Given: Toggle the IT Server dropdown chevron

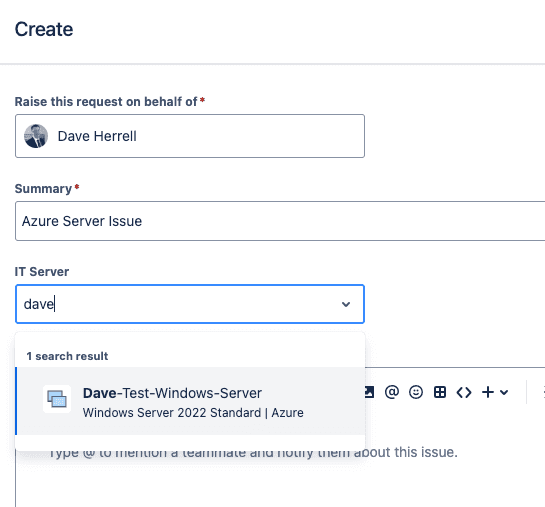Looking at the screenshot, I should [x=345, y=304].
